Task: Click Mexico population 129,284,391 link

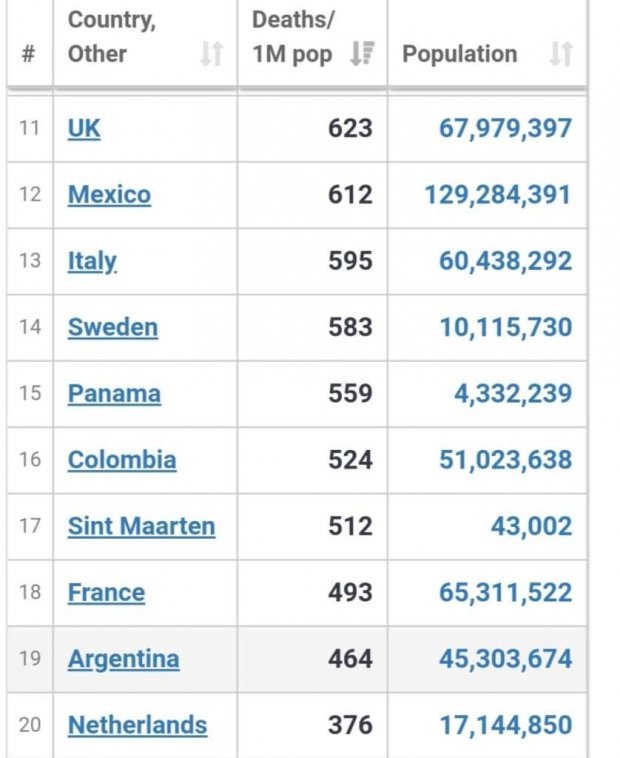Action: click(x=498, y=195)
